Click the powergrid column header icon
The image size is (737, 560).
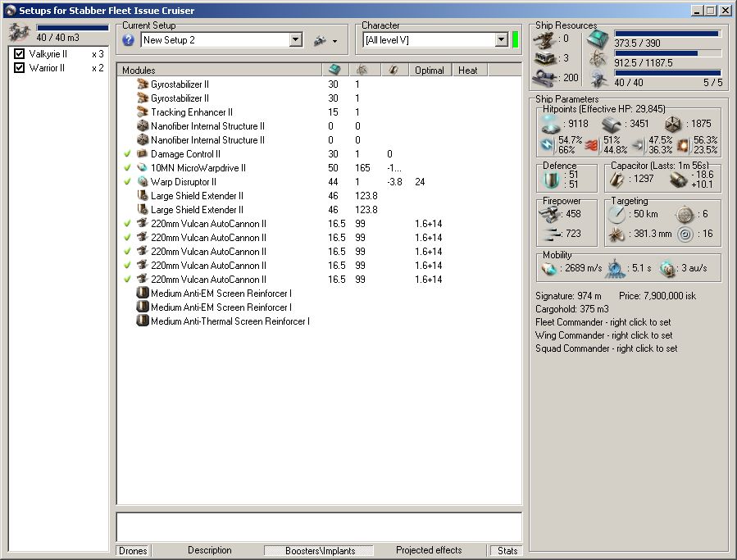point(362,70)
